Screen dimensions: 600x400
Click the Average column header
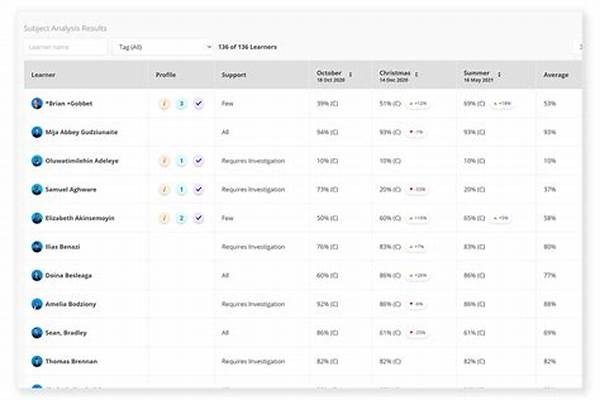point(556,75)
